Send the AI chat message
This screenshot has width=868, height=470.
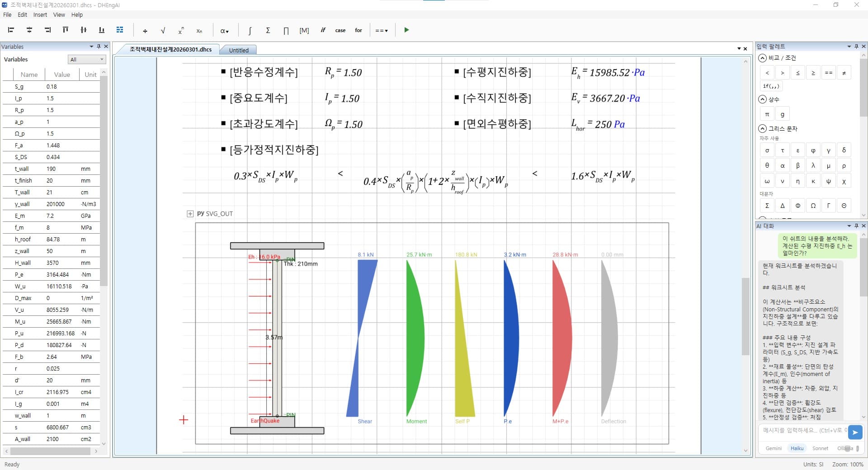coord(854,432)
